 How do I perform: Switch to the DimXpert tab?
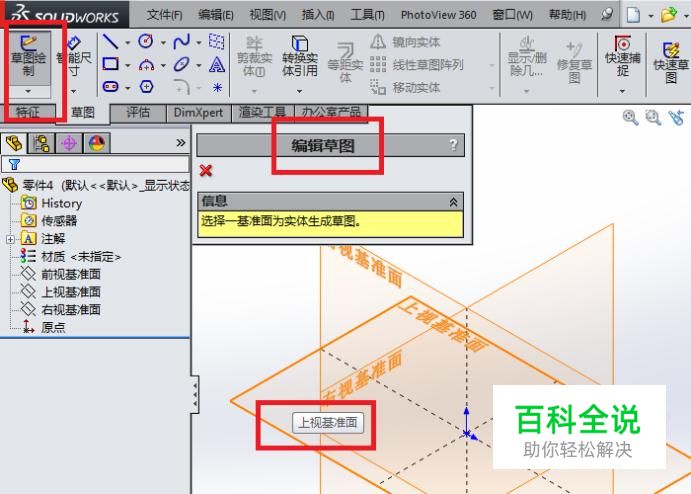pyautogui.click(x=198, y=113)
